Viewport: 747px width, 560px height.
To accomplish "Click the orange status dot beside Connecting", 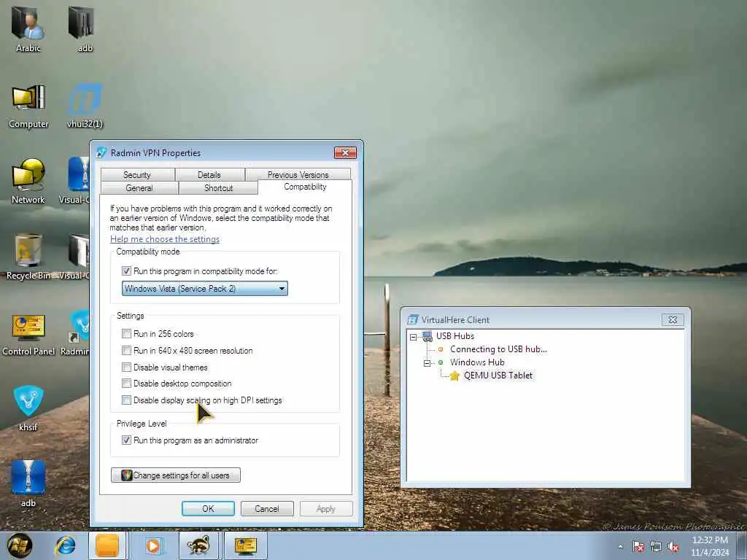I will [x=441, y=349].
